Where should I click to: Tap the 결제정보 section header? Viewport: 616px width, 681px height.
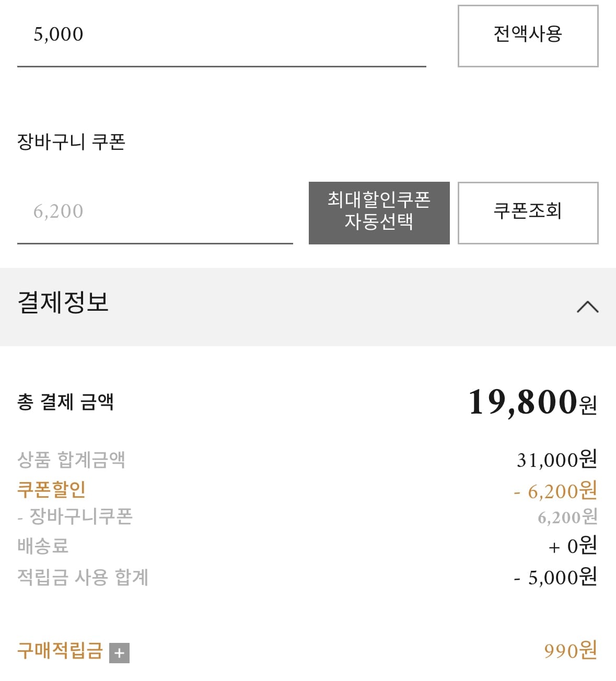click(63, 303)
